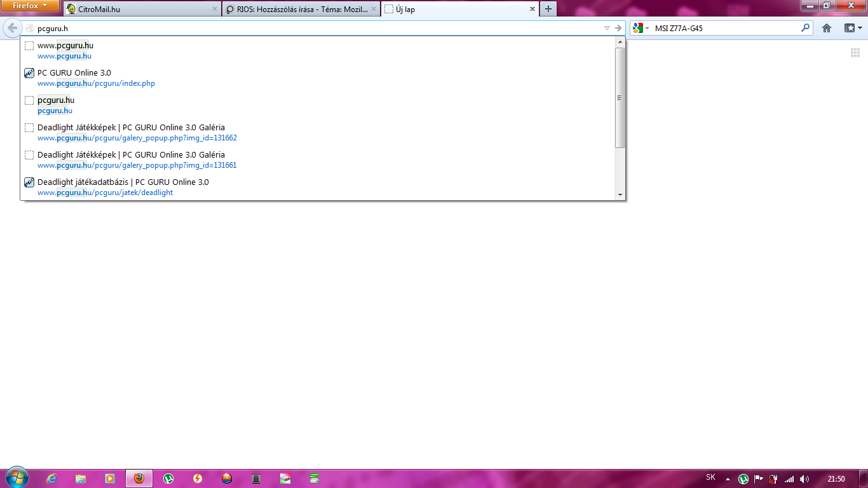Open the orange-blue globe taskbar app
The height and width of the screenshot is (488, 868).
[227, 478]
